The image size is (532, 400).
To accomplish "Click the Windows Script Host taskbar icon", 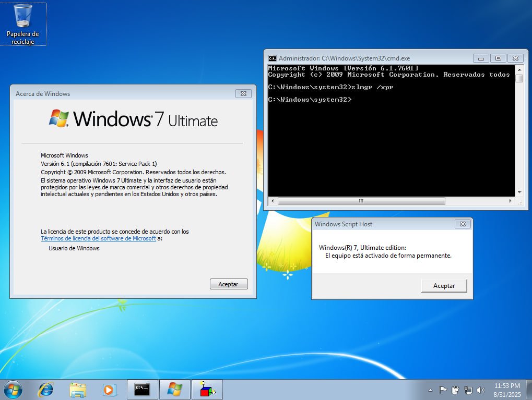I will [x=207, y=389].
